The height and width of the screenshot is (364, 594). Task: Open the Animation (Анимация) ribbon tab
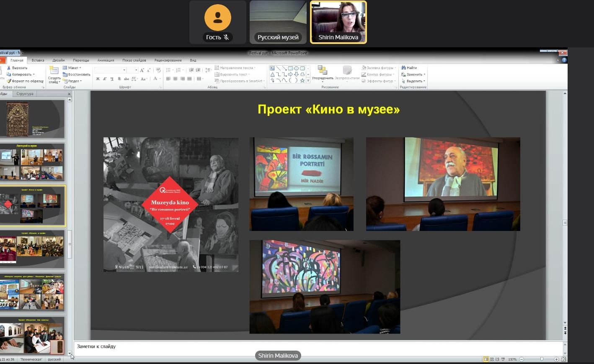106,60
